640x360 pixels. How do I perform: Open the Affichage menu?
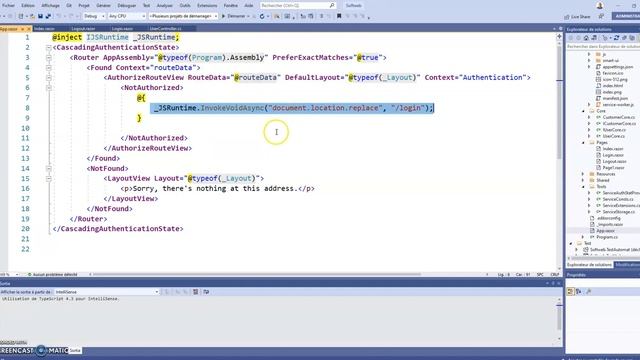50,6
